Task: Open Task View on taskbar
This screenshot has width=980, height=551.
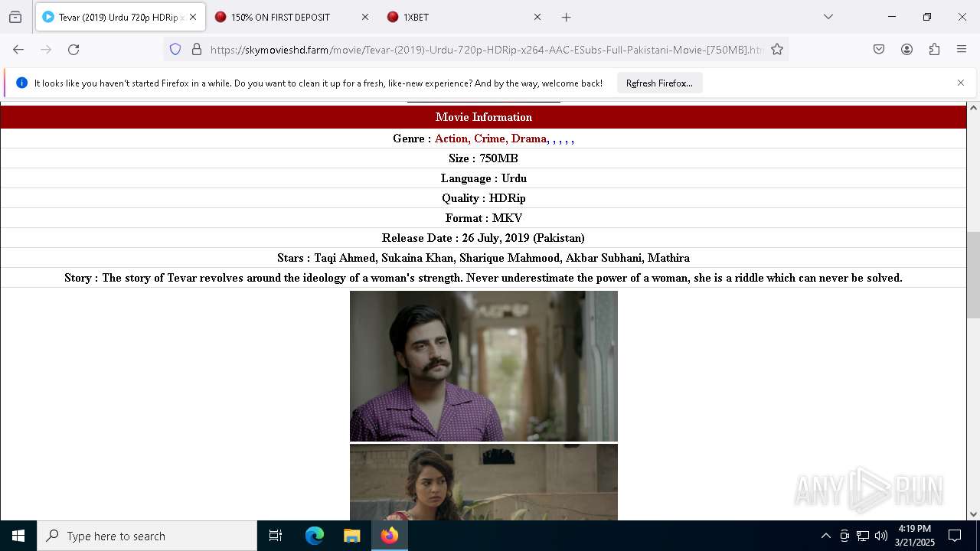Action: [276, 536]
